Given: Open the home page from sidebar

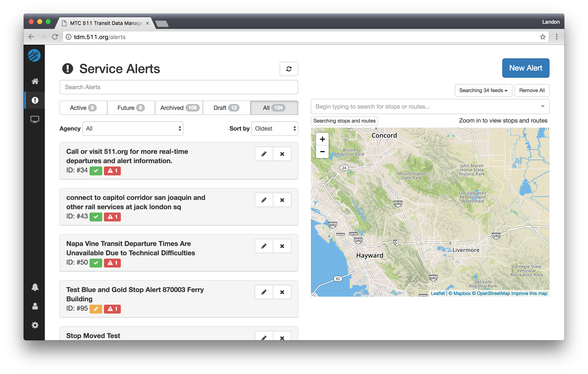Looking at the screenshot, I should pyautogui.click(x=35, y=81).
